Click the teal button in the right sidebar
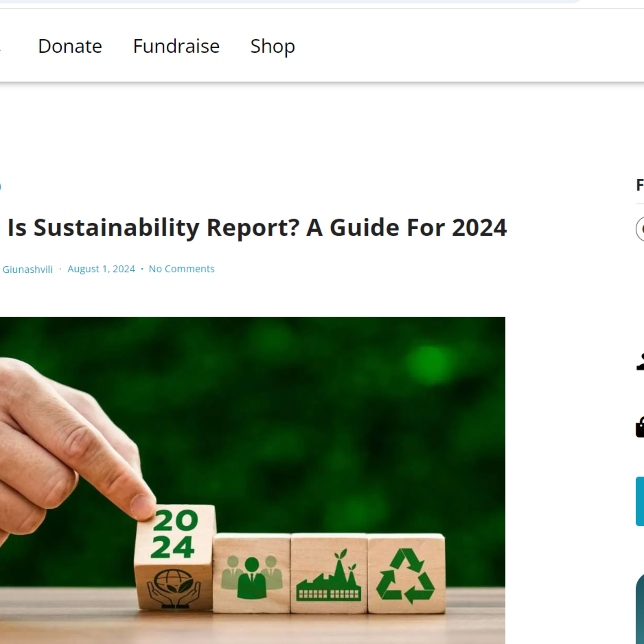 coord(640,501)
